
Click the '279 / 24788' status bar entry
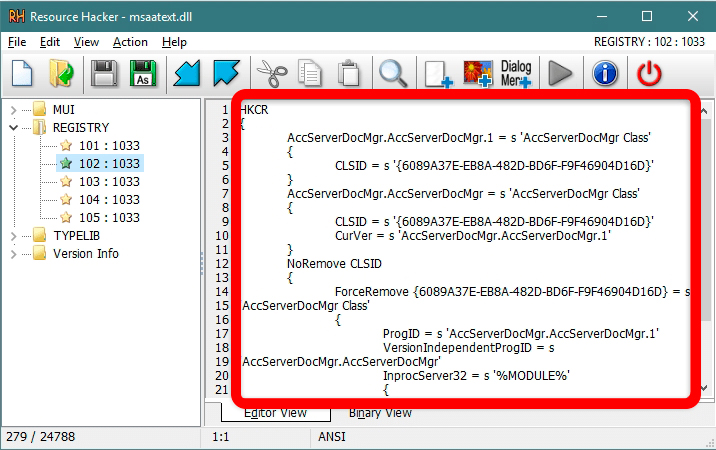40,437
